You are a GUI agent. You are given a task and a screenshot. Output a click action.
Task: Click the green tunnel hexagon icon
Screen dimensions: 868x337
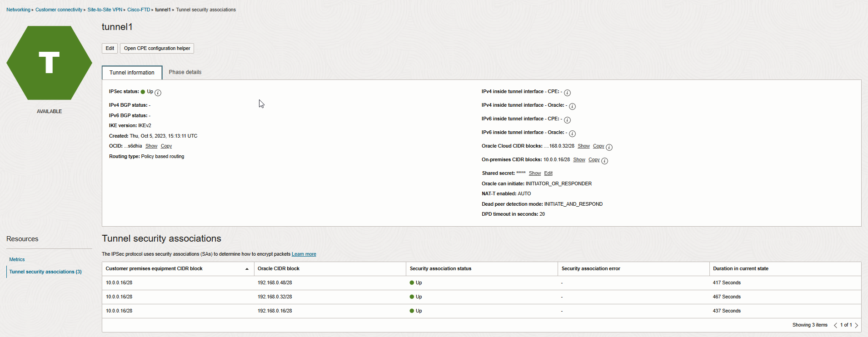[x=49, y=63]
